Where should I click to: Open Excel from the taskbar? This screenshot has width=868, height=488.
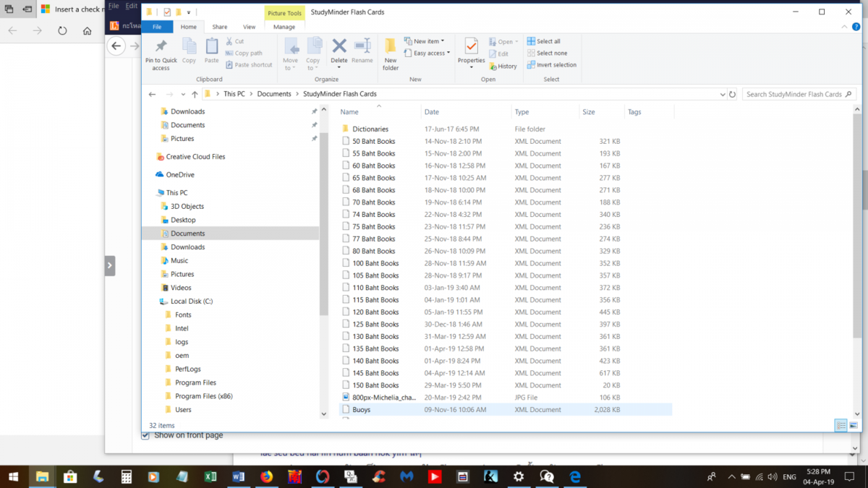point(210,476)
